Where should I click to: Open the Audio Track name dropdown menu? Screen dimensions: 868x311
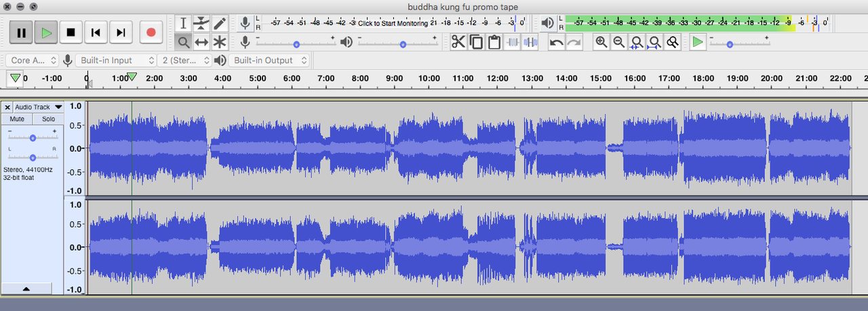click(x=39, y=107)
